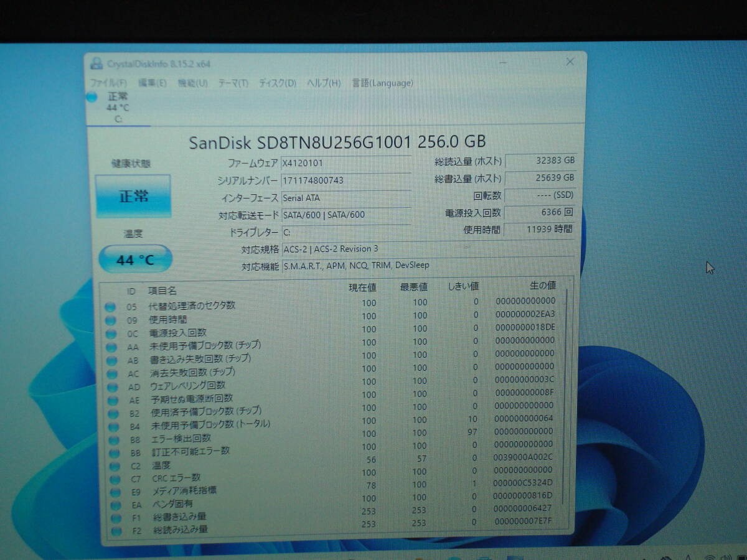The height and width of the screenshot is (560, 747).
Task: Open the テーマ(T) menu
Action: [233, 83]
